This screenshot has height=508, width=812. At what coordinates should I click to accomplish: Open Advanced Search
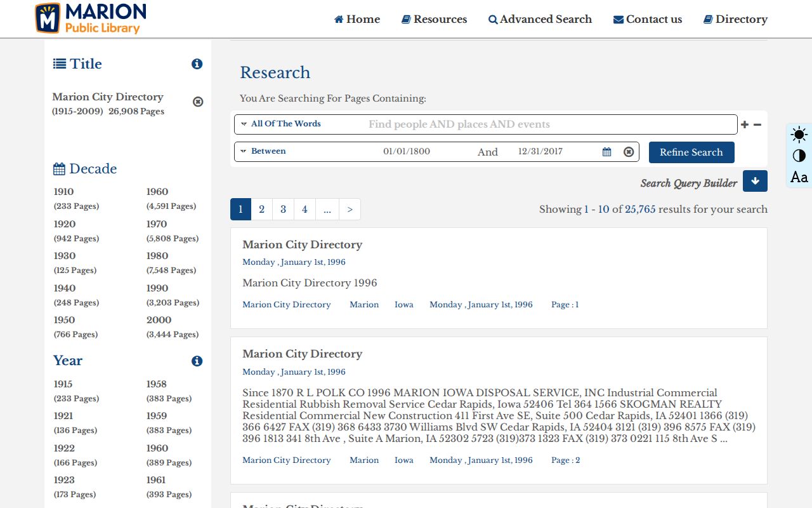pyautogui.click(x=540, y=19)
